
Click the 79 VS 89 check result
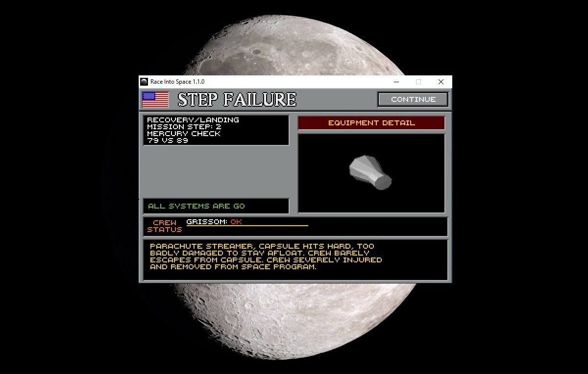click(168, 140)
